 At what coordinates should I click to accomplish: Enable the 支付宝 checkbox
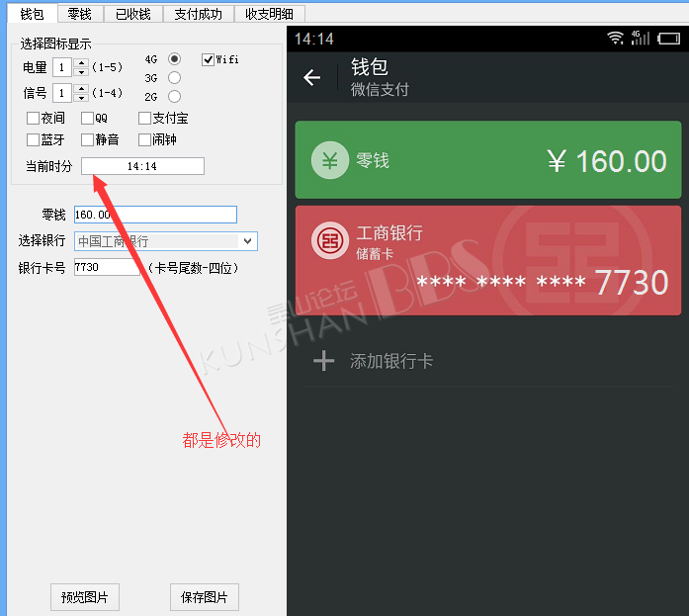tap(144, 118)
